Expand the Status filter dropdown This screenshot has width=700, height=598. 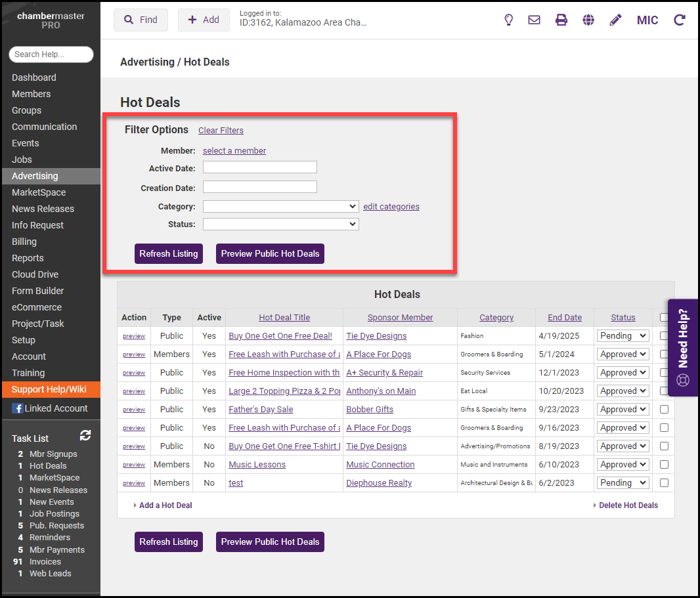280,224
